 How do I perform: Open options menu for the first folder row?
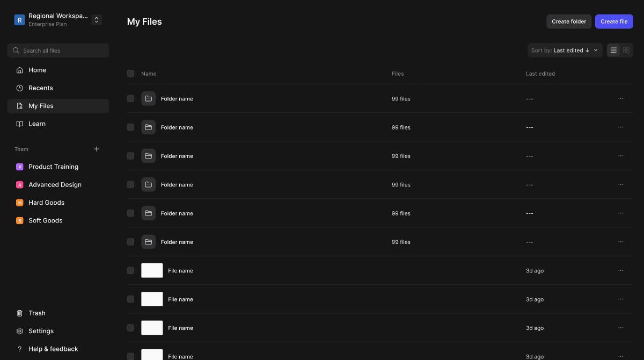621,98
